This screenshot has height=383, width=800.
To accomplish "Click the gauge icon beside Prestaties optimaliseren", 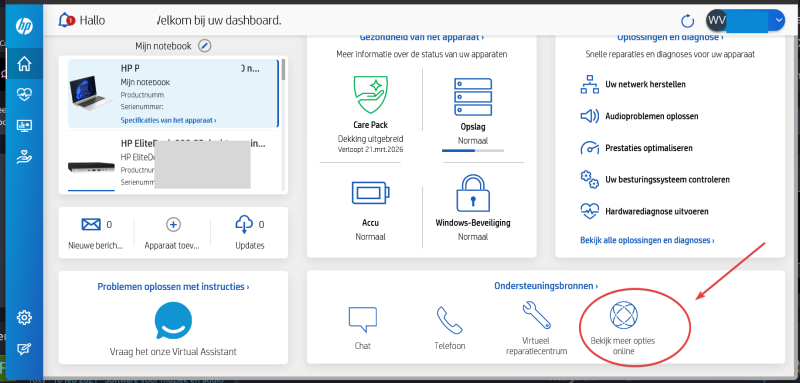I will (590, 148).
